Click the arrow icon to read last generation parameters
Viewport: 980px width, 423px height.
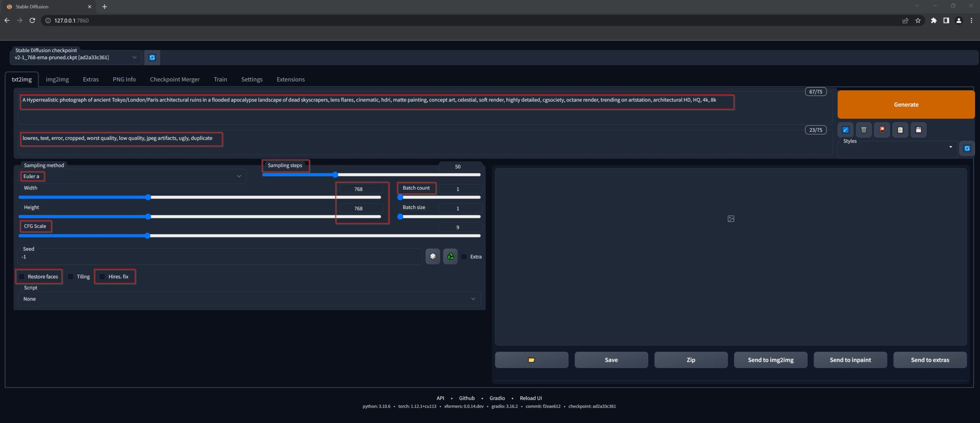point(845,130)
